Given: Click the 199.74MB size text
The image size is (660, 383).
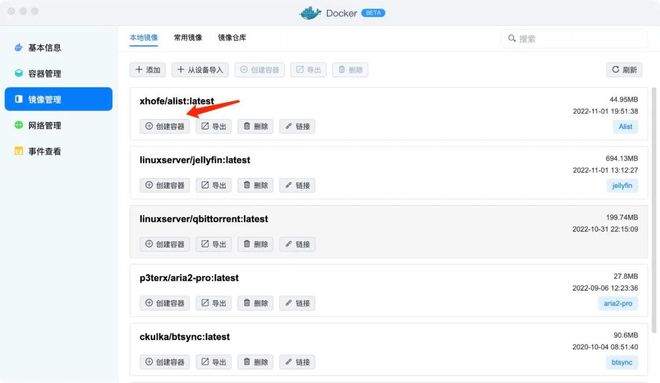Looking at the screenshot, I should (x=622, y=217).
